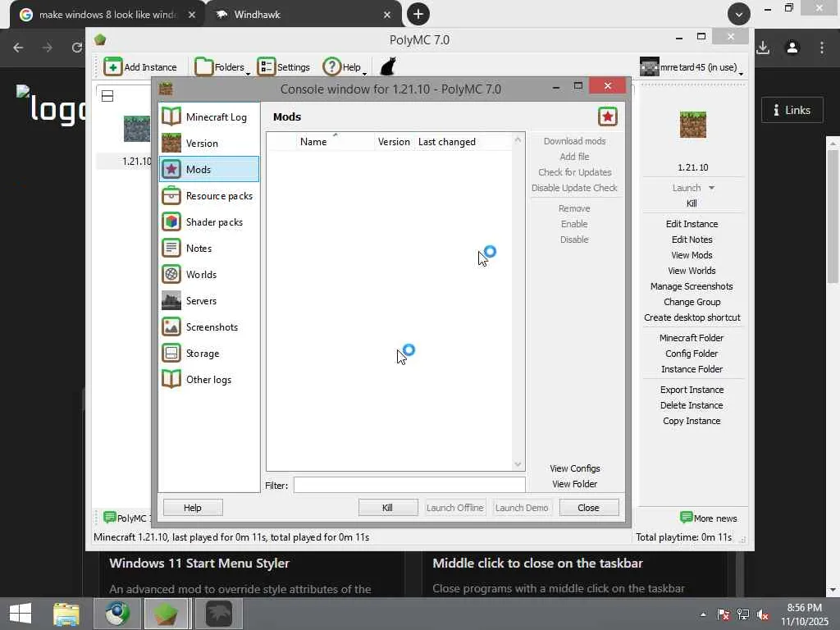Open Windhawk from the taskbar
Viewport: 840px width, 630px height.
pos(219,614)
